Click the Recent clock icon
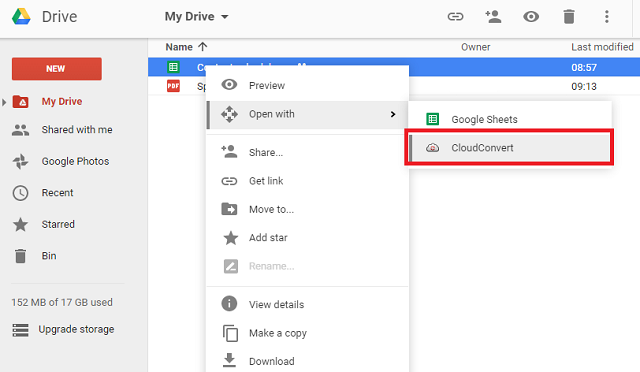The height and width of the screenshot is (372, 640). coord(20,193)
